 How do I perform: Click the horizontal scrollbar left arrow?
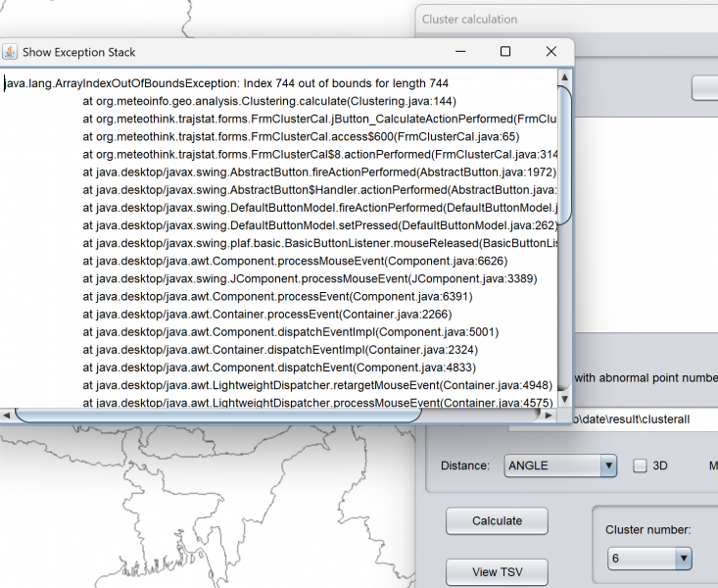point(7,415)
